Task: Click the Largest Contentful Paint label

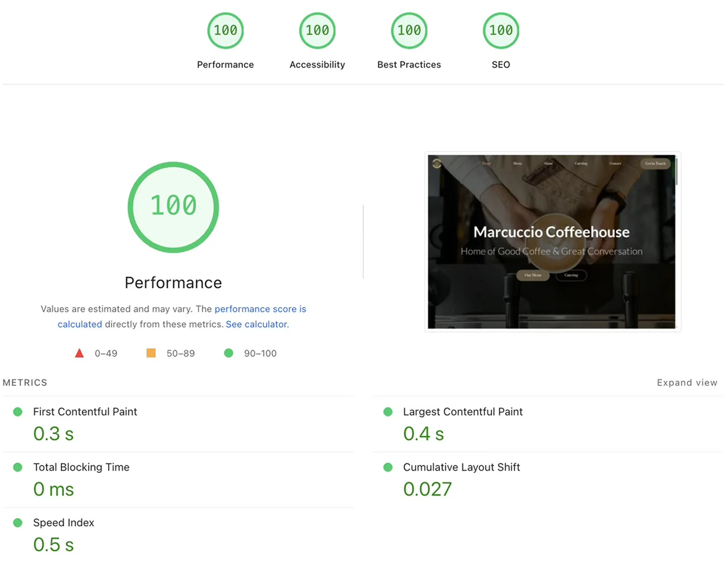Action: [x=463, y=412]
